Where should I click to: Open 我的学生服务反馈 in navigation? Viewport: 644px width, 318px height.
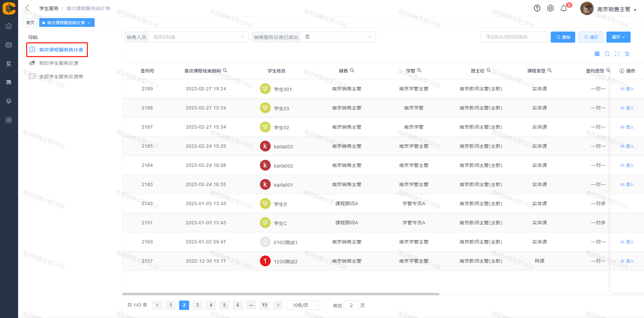(59, 63)
